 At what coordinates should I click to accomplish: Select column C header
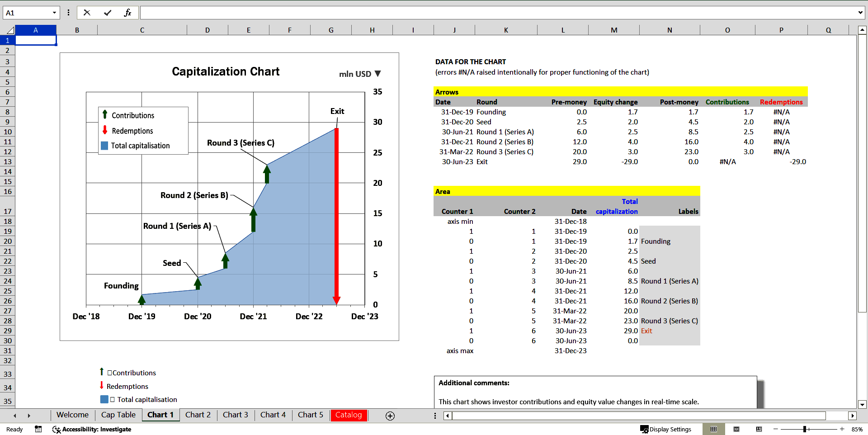point(142,30)
